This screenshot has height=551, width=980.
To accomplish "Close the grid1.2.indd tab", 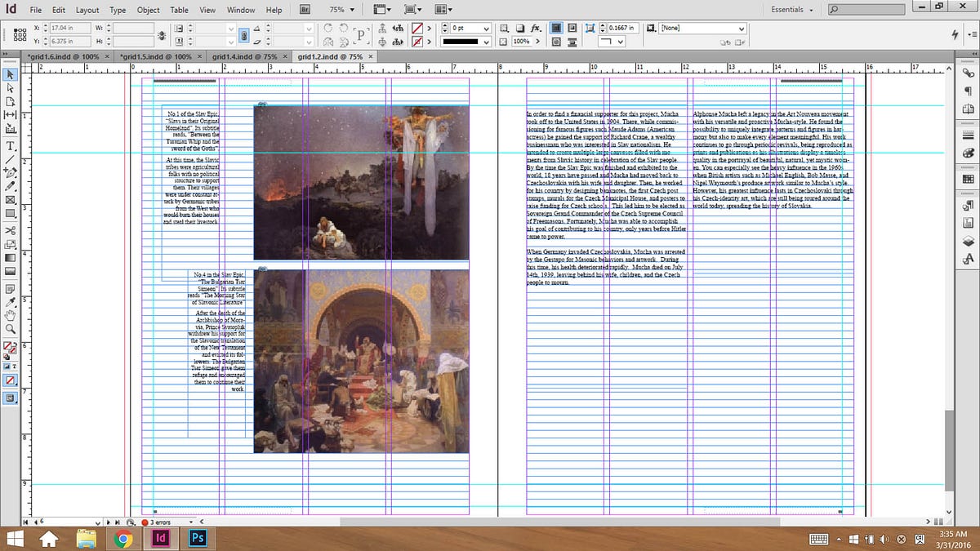I will click(372, 57).
